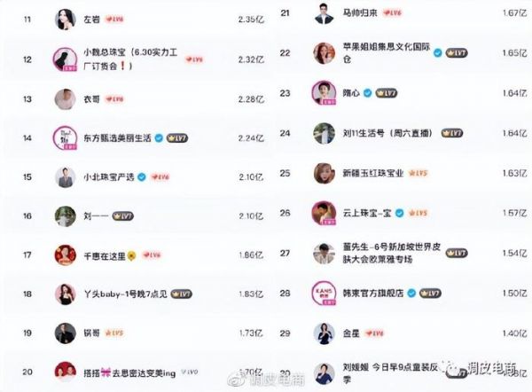
Task: Open 左岩's profile avatar
Action: pyautogui.click(x=65, y=19)
